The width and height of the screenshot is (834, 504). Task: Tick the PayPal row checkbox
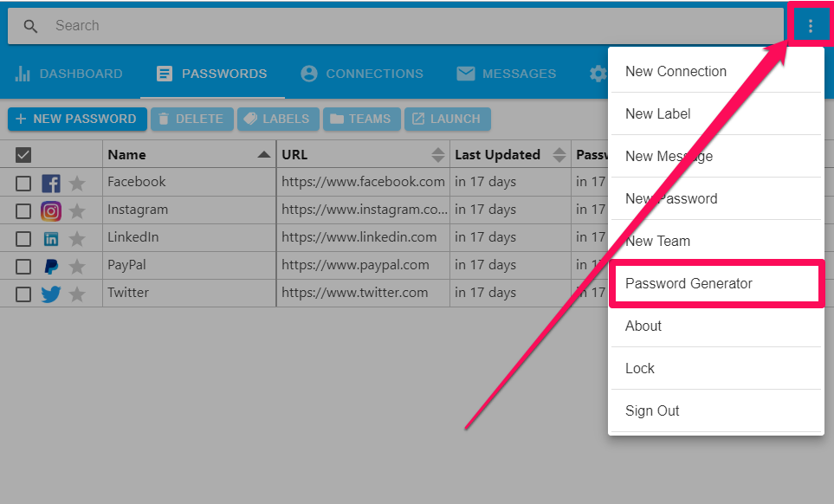(x=23, y=266)
